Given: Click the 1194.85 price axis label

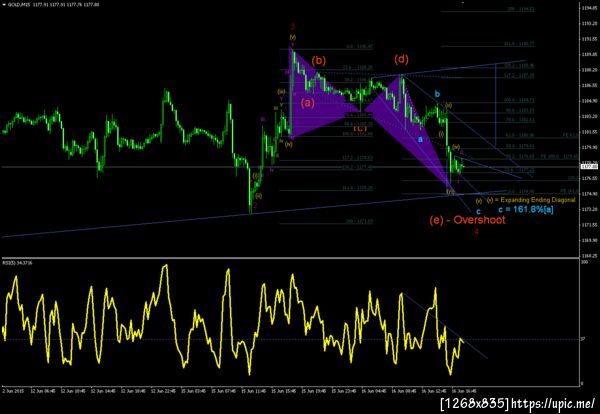Looking at the screenshot, I should coord(589,8).
